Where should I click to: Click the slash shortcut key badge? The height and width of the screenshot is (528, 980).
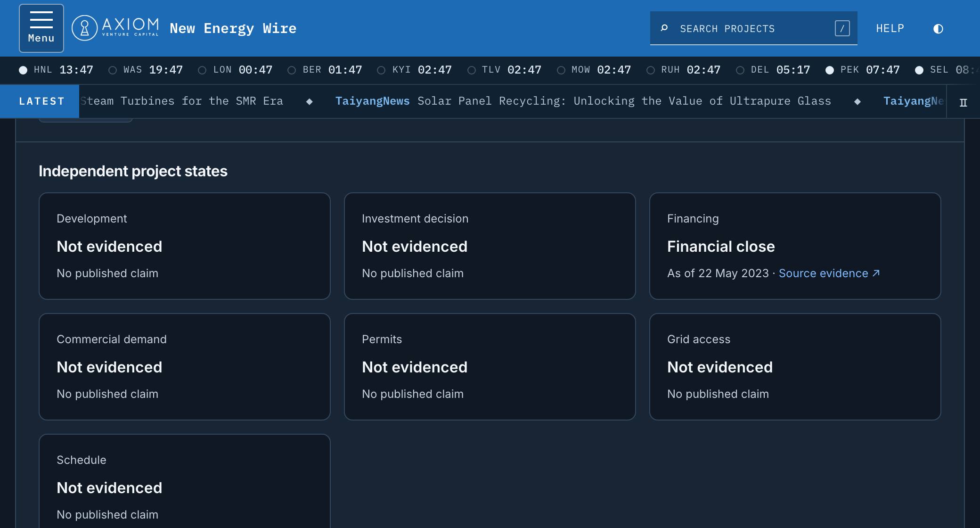(842, 28)
